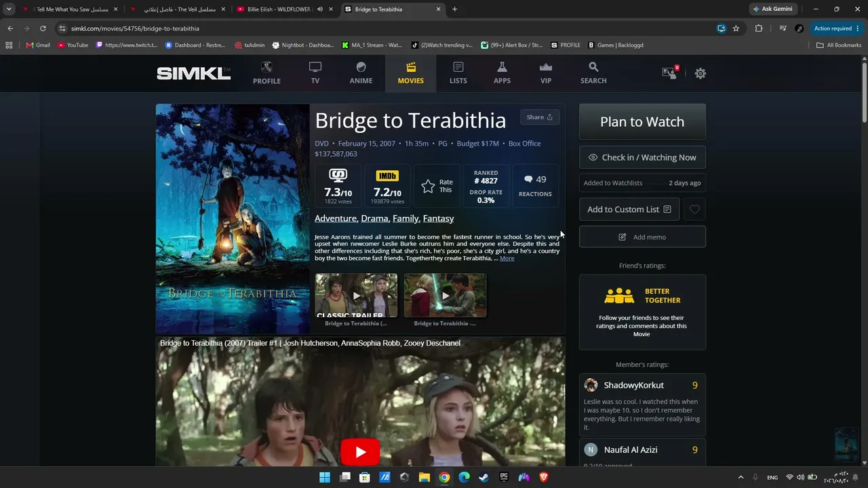Viewport: 868px width, 488px height.
Task: Open the Games Backloggd bookmark
Action: (615, 45)
